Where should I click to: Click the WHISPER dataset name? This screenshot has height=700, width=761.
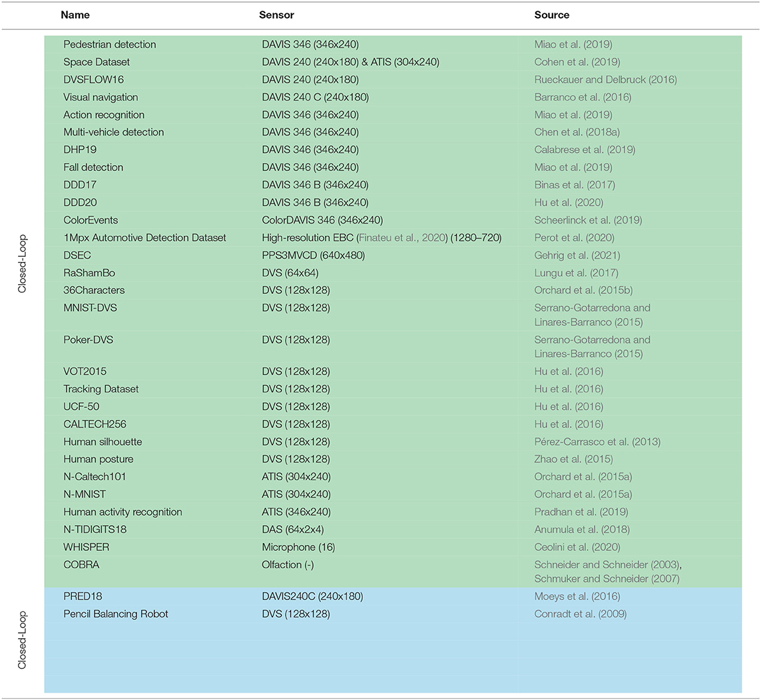[87, 547]
